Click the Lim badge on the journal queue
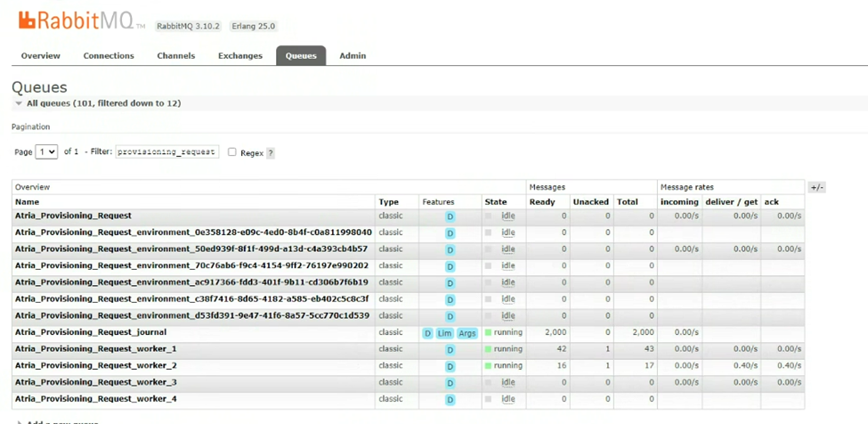 tap(444, 333)
